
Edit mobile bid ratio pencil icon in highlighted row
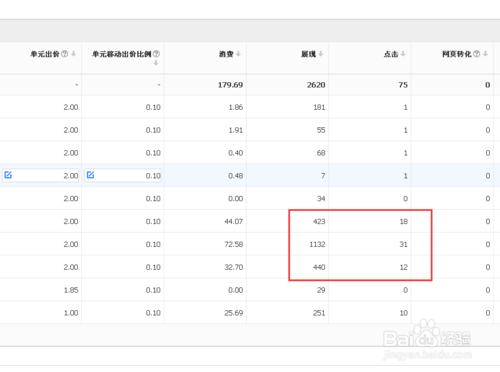pos(90,175)
